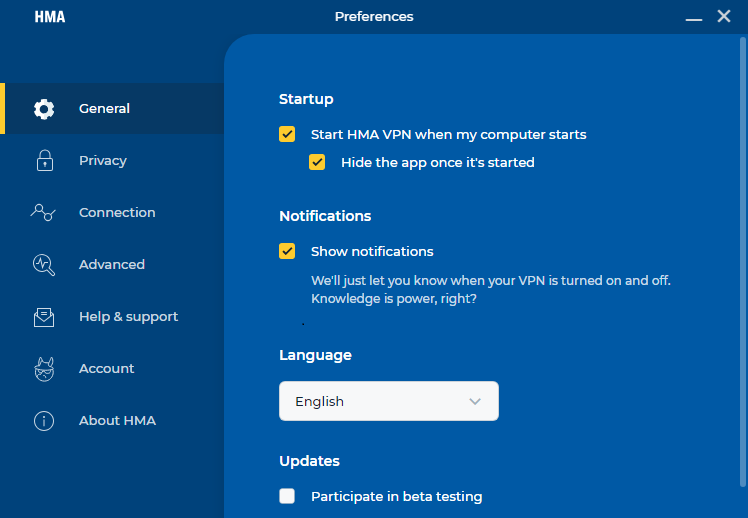Close the Preferences window
Viewport: 748px width, 518px height.
[724, 16]
